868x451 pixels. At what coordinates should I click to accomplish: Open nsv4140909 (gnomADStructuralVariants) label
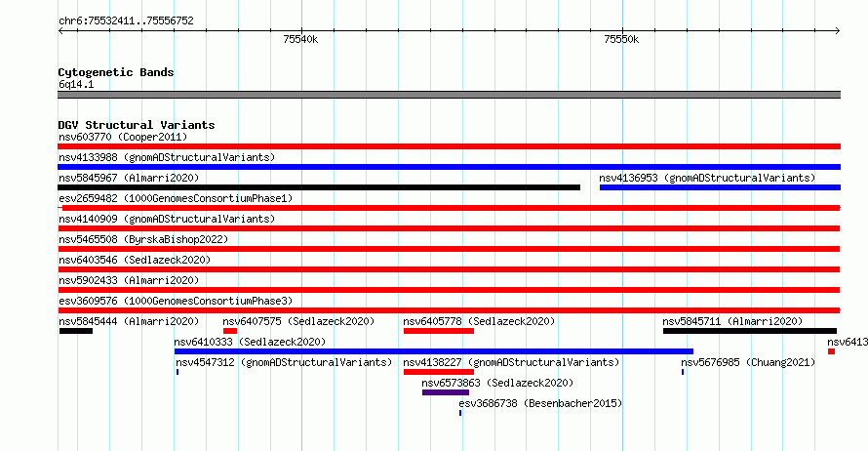pos(167,219)
